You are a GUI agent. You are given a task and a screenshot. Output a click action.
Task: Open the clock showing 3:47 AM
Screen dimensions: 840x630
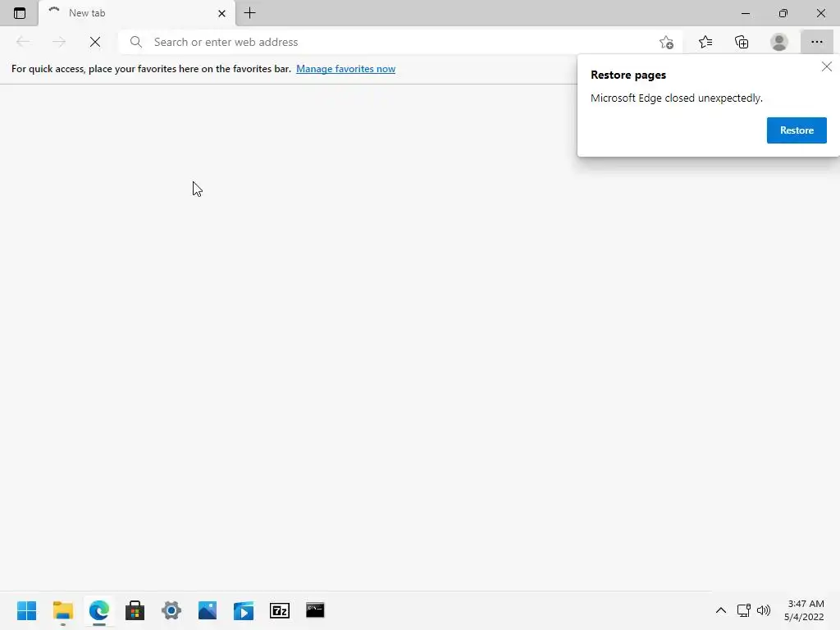[804, 610]
